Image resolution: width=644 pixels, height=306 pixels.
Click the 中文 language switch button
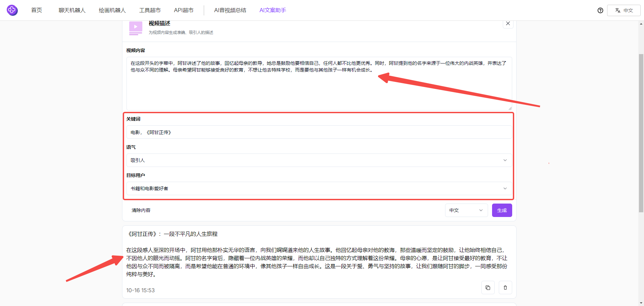[624, 10]
